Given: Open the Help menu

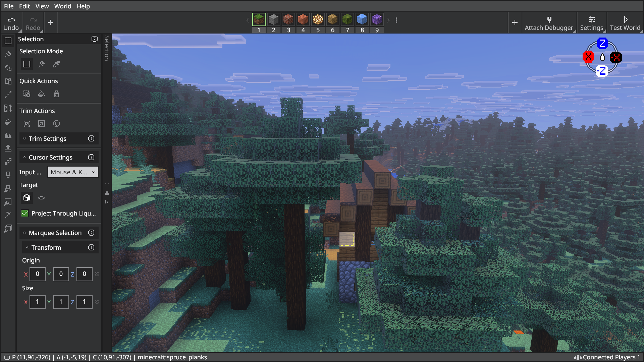Looking at the screenshot, I should [83, 6].
